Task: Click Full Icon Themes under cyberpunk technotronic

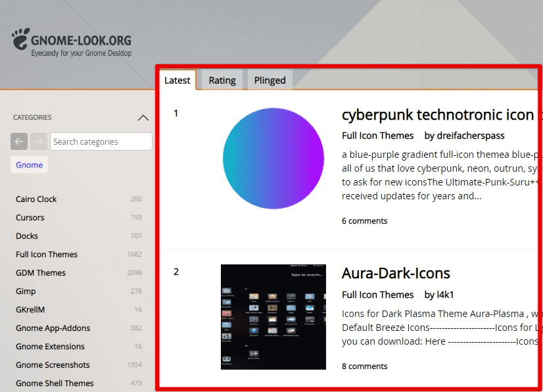Action: (377, 135)
